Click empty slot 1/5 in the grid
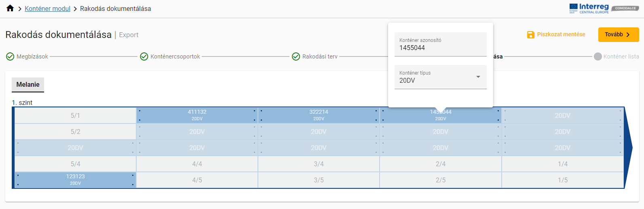The height and width of the screenshot is (209, 644). tap(562, 180)
